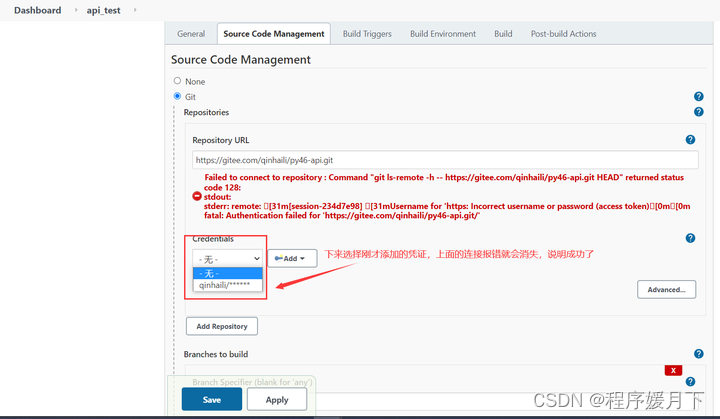Viewport: 720px width, 419px height.
Task: Choose qinhaili/****** credential option
Action: (x=228, y=285)
